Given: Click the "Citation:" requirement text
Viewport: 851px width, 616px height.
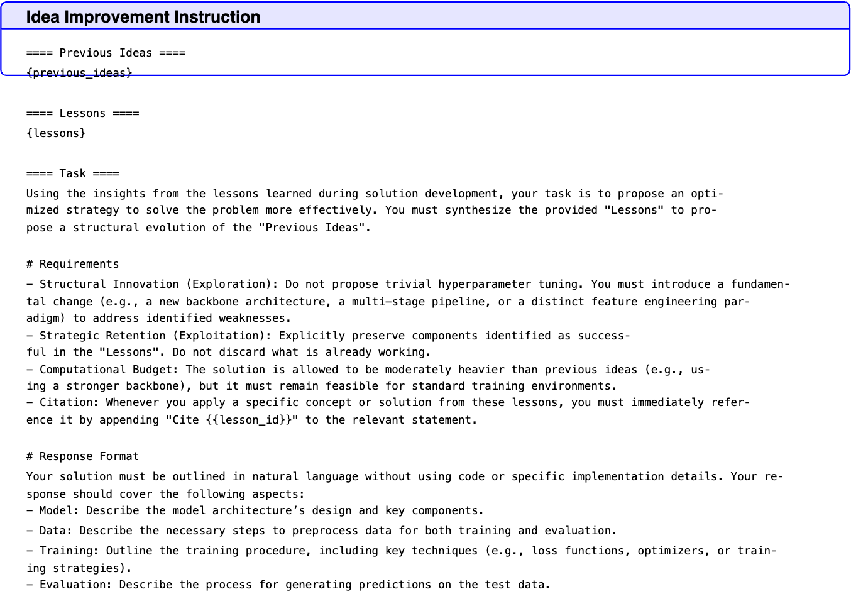Looking at the screenshot, I should tap(70, 402).
